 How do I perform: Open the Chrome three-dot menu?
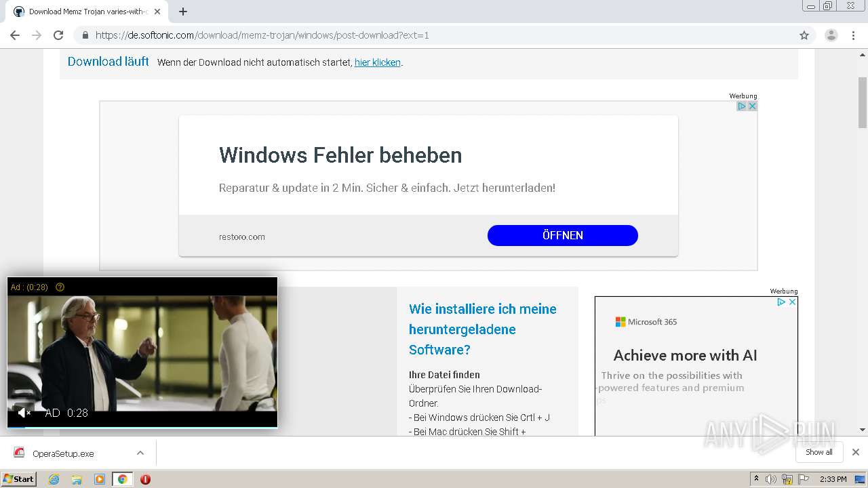854,35
